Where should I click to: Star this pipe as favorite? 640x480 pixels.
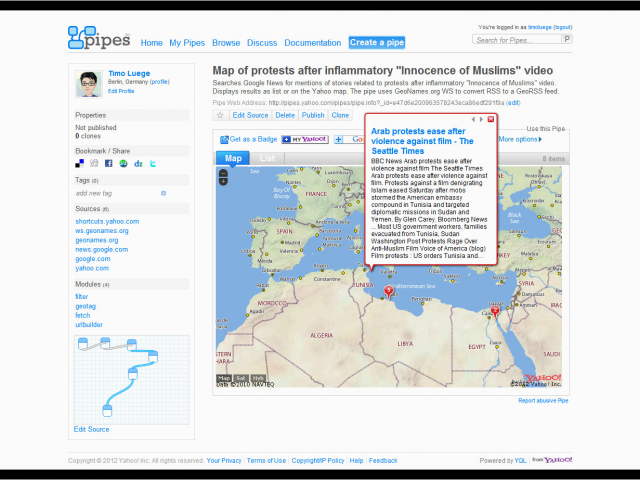pos(220,115)
